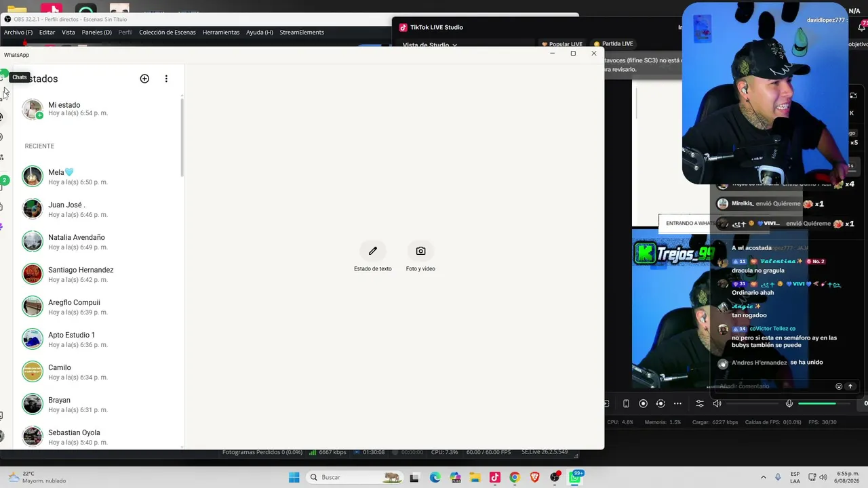The height and width of the screenshot is (488, 868).
Task: Show hidden system tray icons
Action: 764,477
